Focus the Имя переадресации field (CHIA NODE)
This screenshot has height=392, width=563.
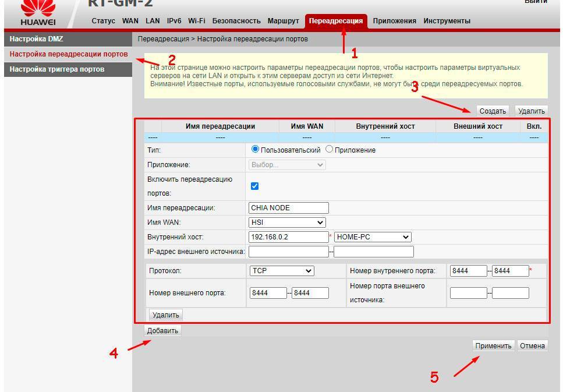click(x=288, y=208)
